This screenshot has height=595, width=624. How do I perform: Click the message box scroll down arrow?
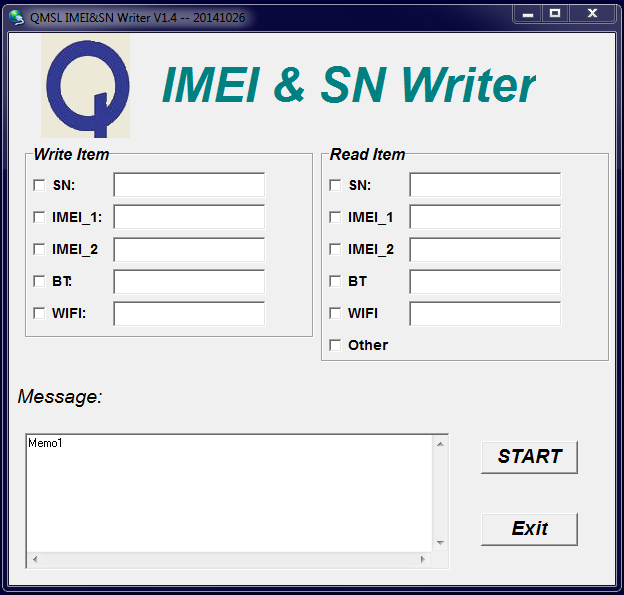440,543
